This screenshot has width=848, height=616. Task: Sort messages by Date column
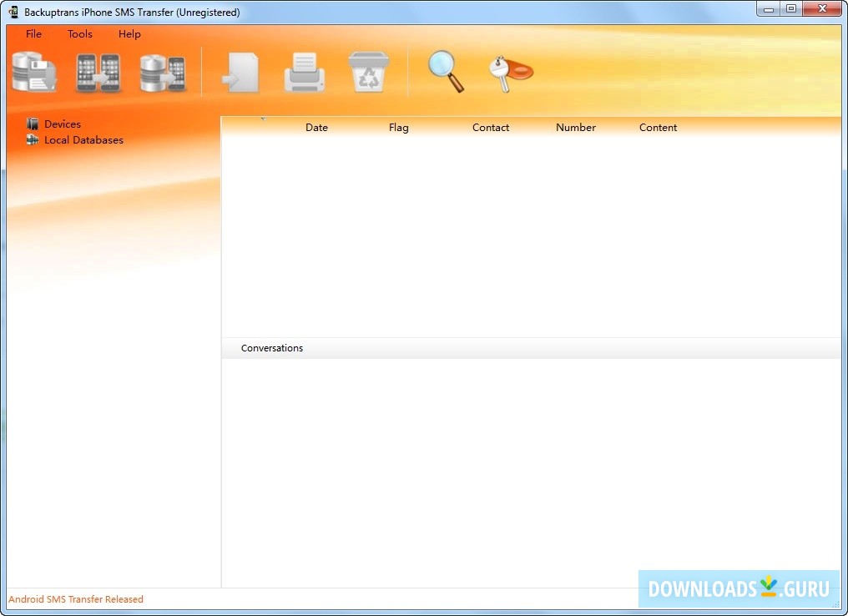(x=316, y=127)
